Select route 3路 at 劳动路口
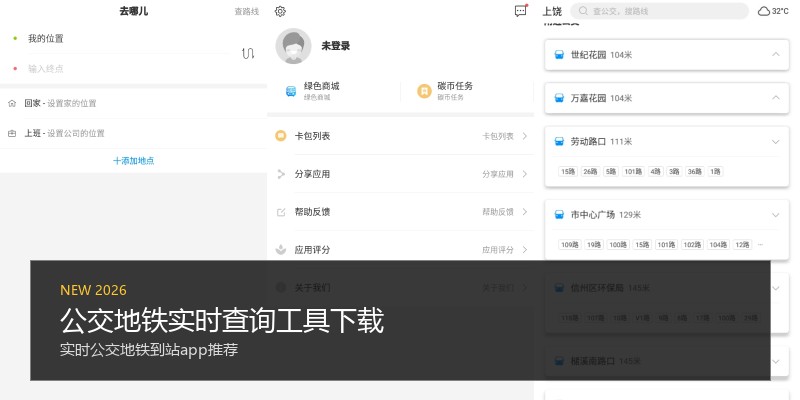Image resolution: width=800 pixels, height=400 pixels. pyautogui.click(x=674, y=171)
